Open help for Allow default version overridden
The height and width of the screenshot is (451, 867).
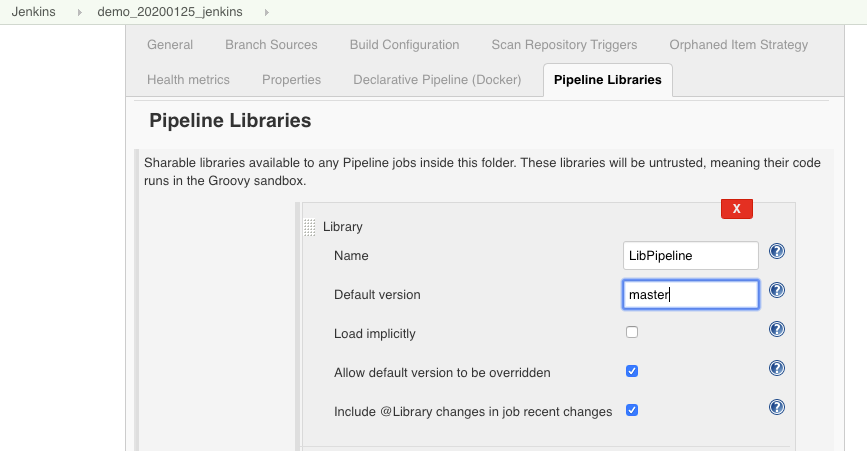776,368
